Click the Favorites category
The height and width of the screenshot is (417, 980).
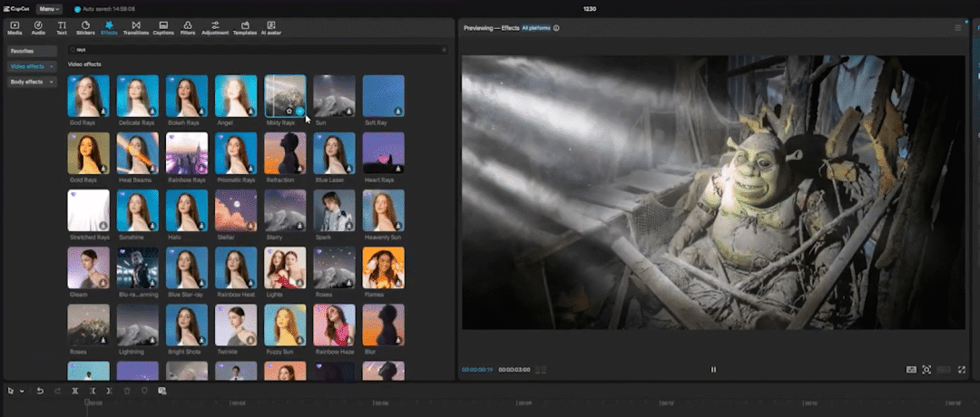[x=32, y=51]
